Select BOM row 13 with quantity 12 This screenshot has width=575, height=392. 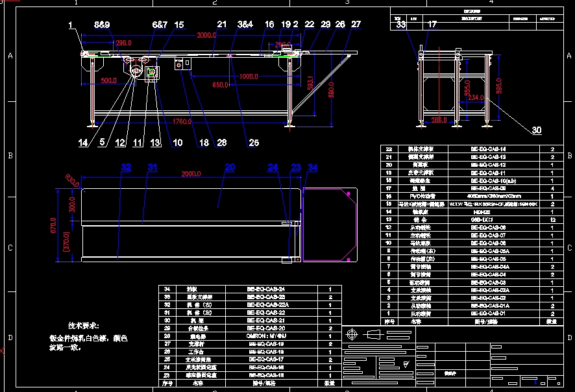(472, 219)
